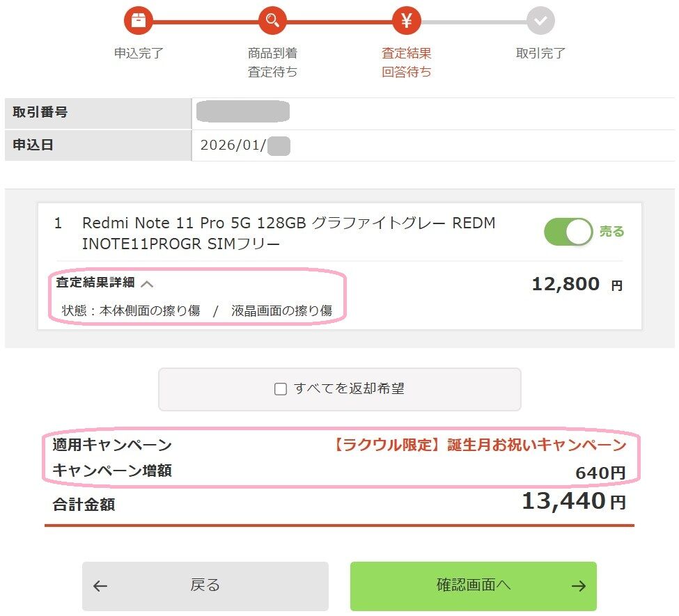Proceed with the green 確認画面へ button

coord(474,586)
